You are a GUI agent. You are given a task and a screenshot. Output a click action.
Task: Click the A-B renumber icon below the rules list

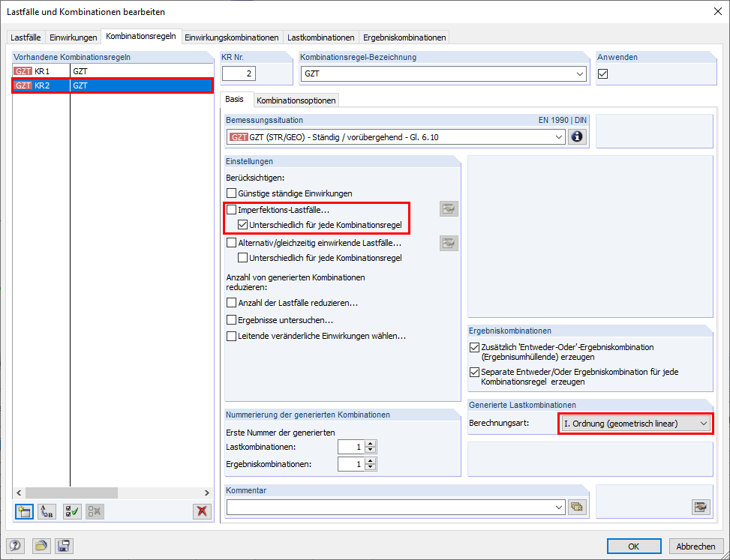[x=45, y=511]
